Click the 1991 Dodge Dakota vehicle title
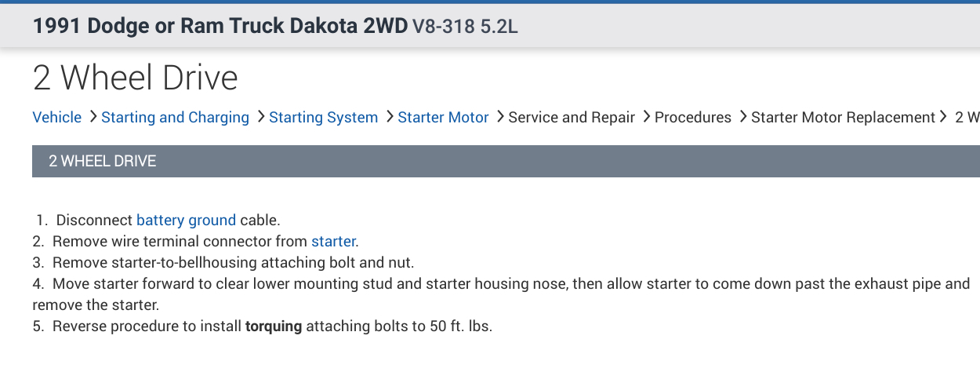The image size is (980, 372). coord(220,26)
